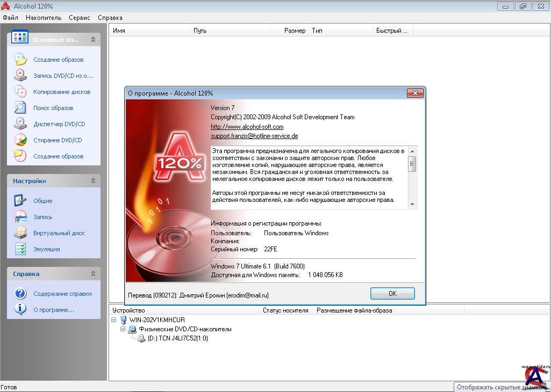Collapse the Справка sidebar panel
This screenshot has width=551, height=392.
(x=93, y=274)
